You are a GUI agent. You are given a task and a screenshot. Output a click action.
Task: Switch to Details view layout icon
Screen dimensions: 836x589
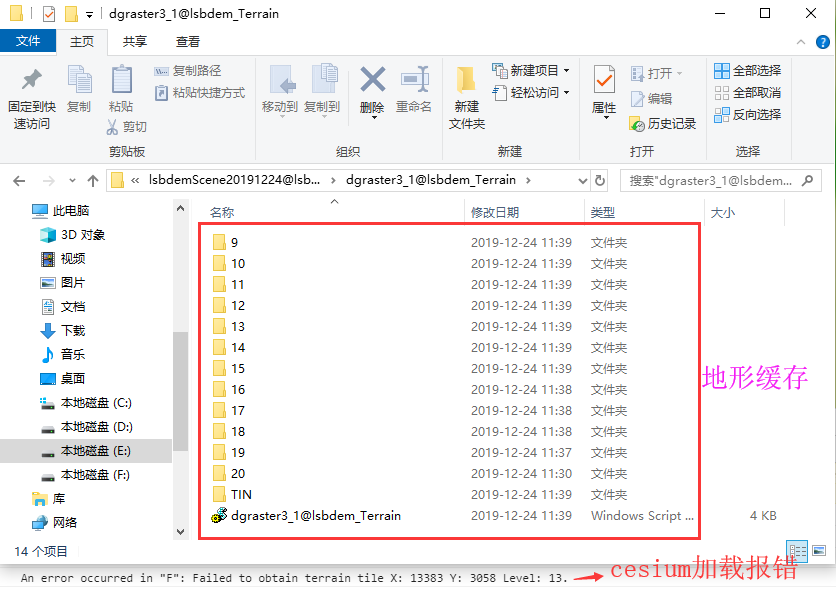[798, 551]
